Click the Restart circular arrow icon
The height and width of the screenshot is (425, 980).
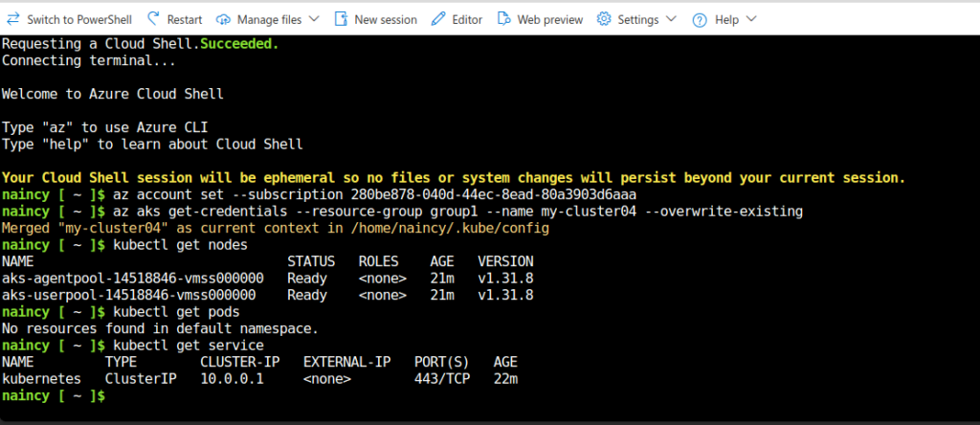pos(154,19)
